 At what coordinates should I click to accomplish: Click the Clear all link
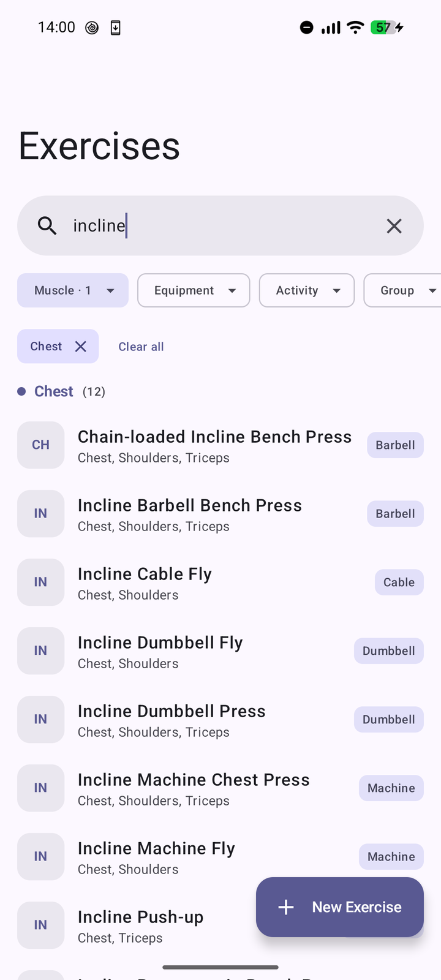[141, 347]
